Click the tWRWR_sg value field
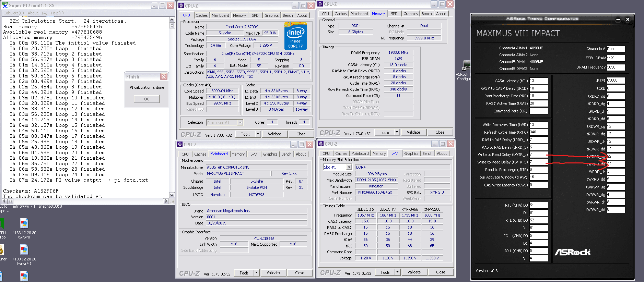 pyautogui.click(x=616, y=187)
